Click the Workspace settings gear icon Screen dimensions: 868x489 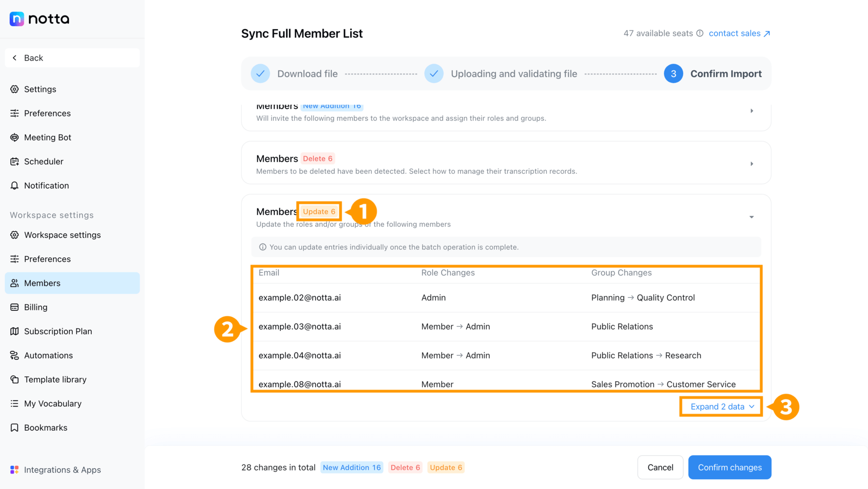click(14, 235)
